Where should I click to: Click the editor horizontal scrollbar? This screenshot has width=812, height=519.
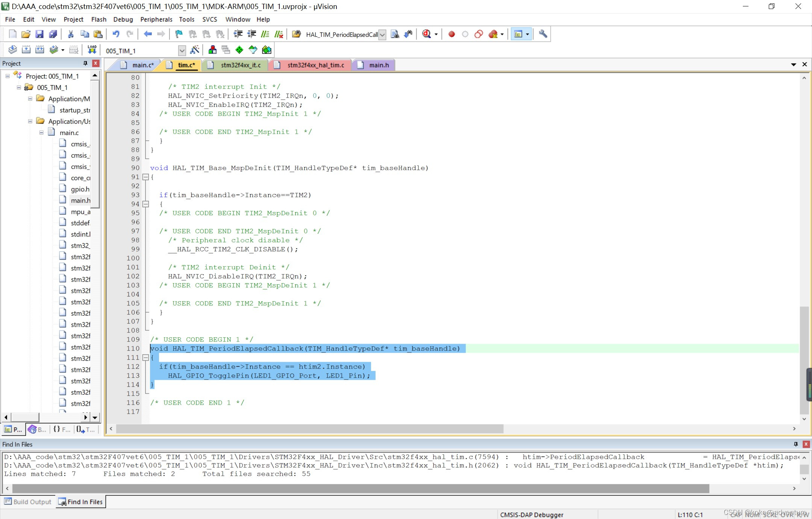click(310, 429)
